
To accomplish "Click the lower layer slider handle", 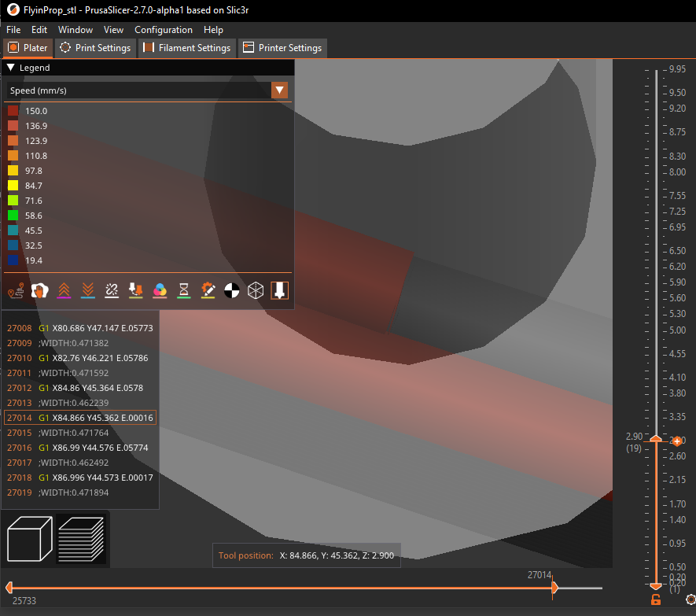I will click(656, 586).
